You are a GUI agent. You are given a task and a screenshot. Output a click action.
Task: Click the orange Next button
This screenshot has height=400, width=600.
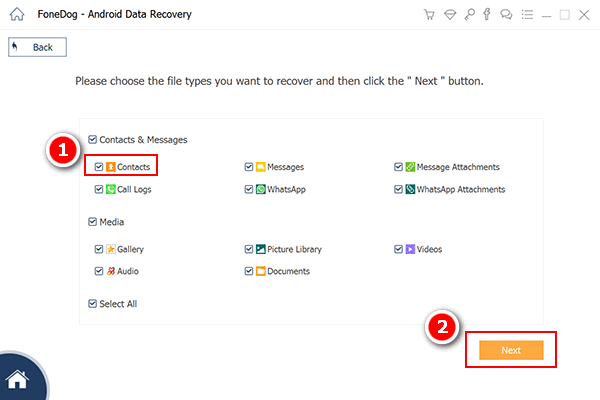coord(511,350)
